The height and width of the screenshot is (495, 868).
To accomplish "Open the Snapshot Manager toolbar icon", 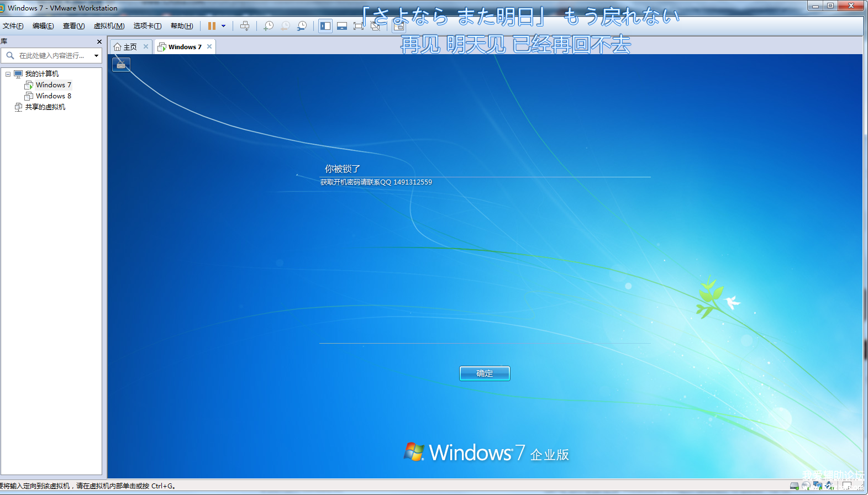I will click(302, 26).
